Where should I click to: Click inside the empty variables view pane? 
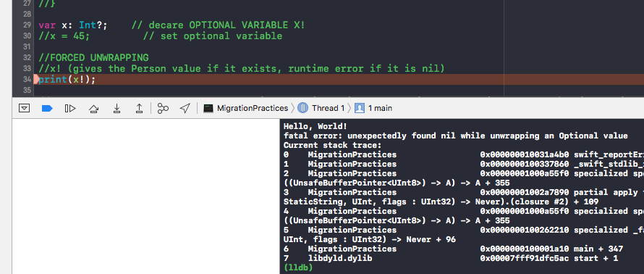tap(145, 196)
